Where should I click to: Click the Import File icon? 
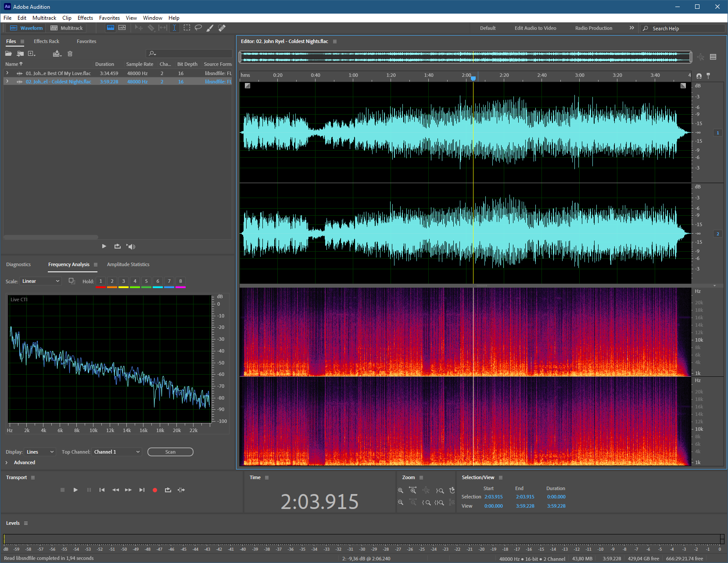click(x=20, y=54)
